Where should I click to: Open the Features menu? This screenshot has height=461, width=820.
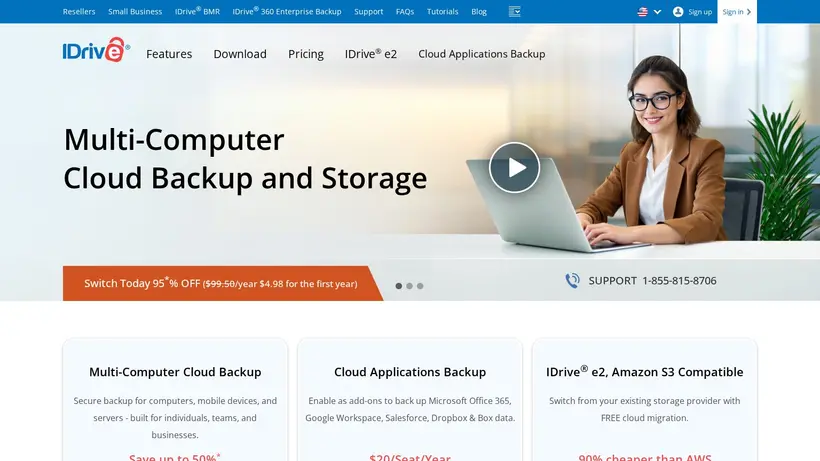[x=169, y=54]
